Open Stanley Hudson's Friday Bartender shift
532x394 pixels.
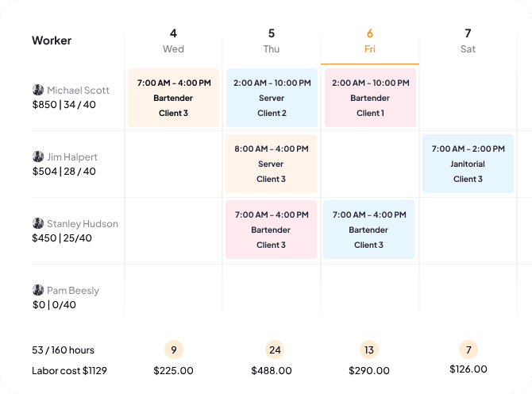pyautogui.click(x=369, y=230)
